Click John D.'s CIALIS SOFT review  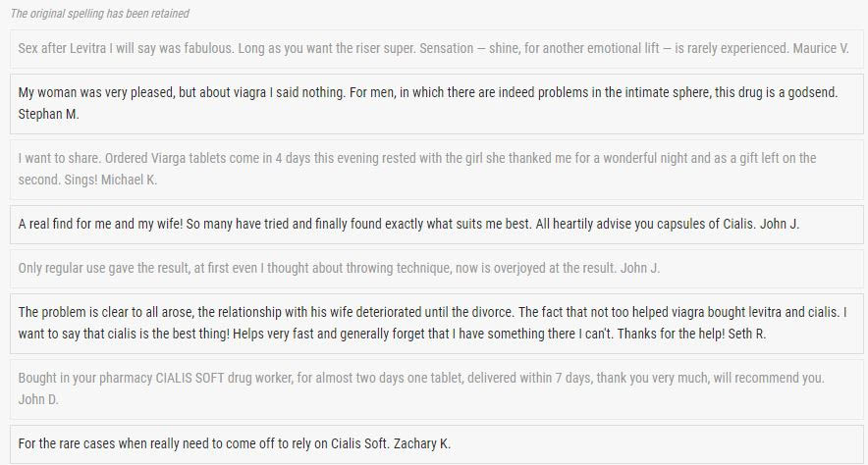coord(436,389)
